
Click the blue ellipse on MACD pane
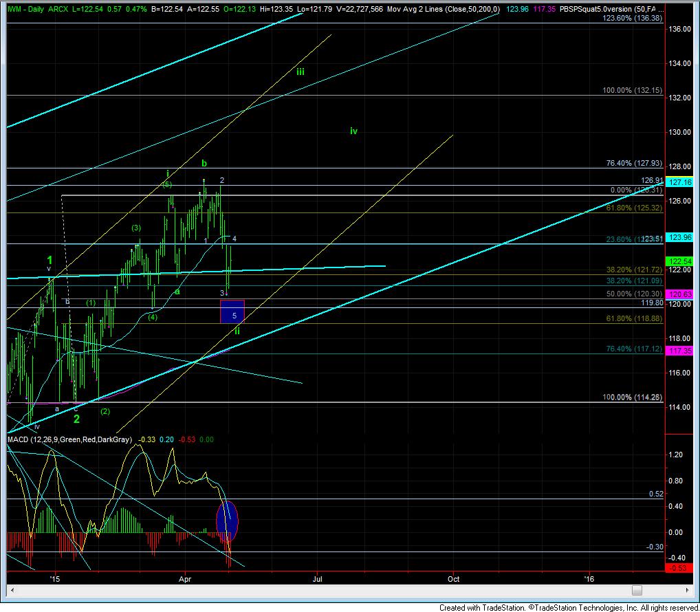[x=228, y=521]
